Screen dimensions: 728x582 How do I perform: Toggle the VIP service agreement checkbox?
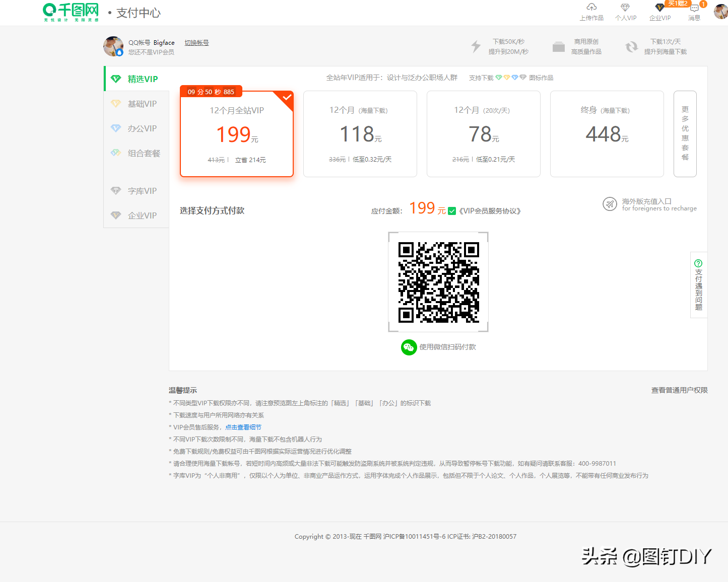(x=452, y=211)
